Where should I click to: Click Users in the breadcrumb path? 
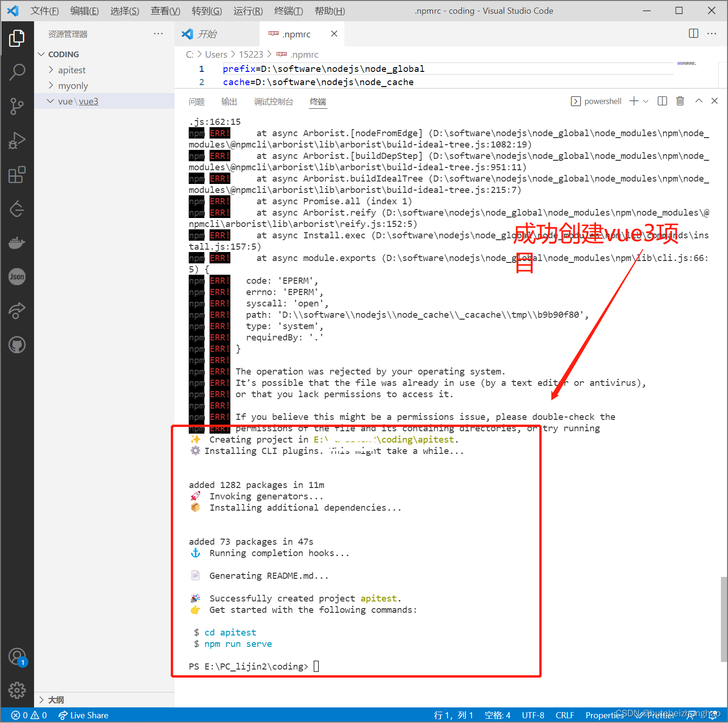[x=216, y=54]
